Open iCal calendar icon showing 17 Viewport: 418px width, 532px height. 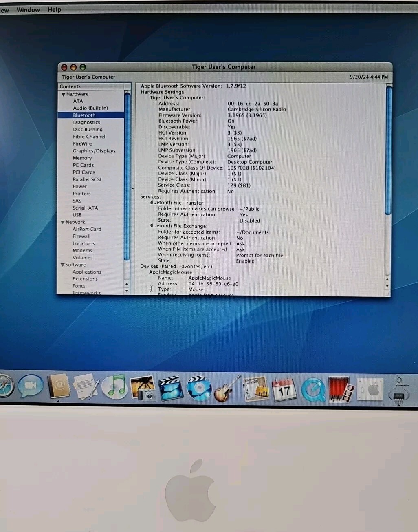click(x=284, y=389)
